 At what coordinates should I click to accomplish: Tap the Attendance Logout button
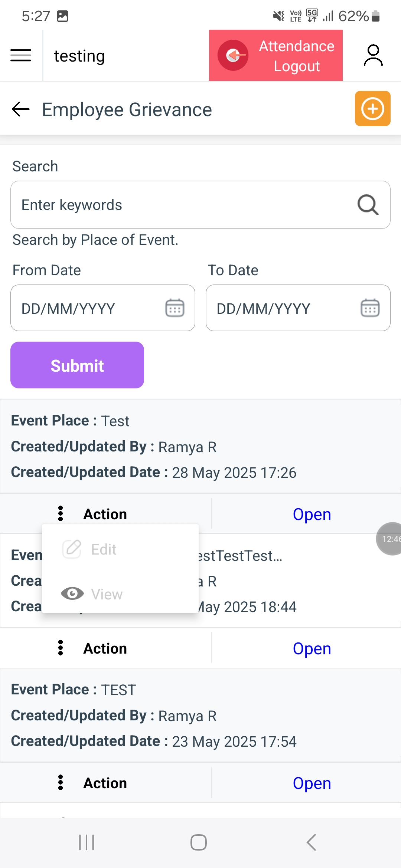click(x=276, y=56)
